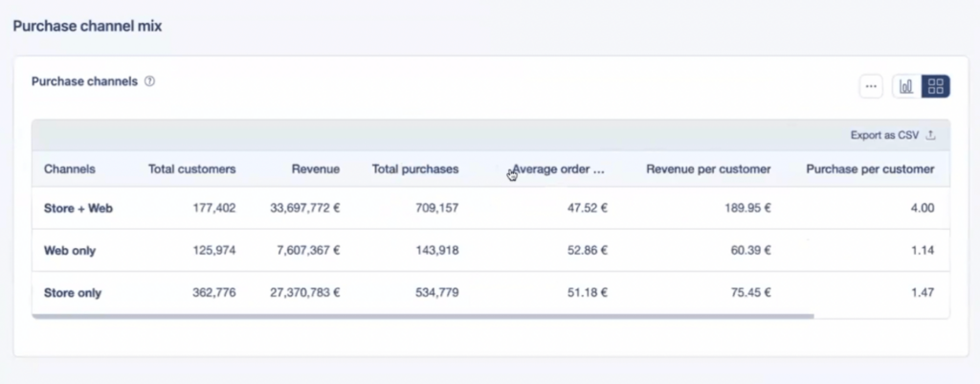Select the truncated Average order column header
Screen dimensions: 980x384
click(559, 169)
